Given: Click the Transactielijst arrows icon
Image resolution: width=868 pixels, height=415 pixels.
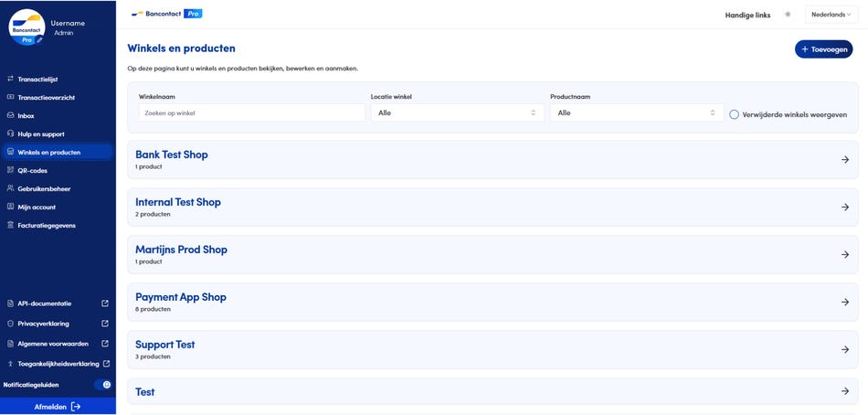Looking at the screenshot, I should tap(10, 80).
